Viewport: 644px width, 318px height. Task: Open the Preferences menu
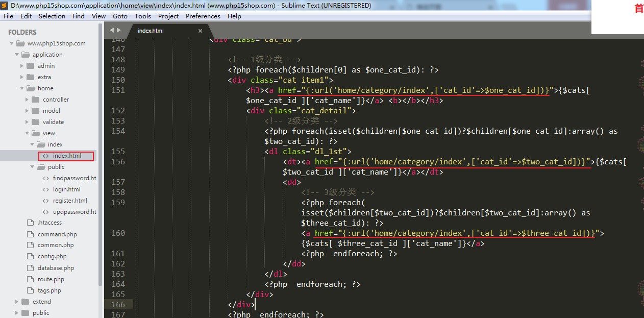203,16
